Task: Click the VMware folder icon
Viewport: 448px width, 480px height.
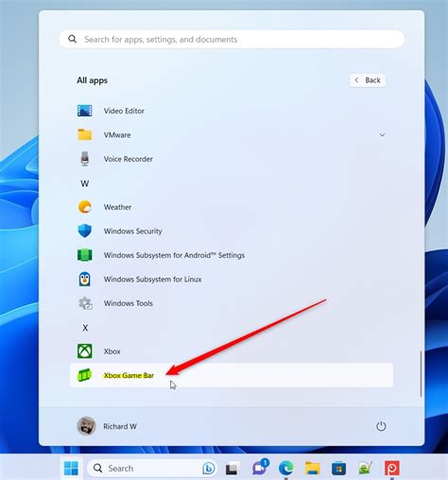Action: point(85,134)
